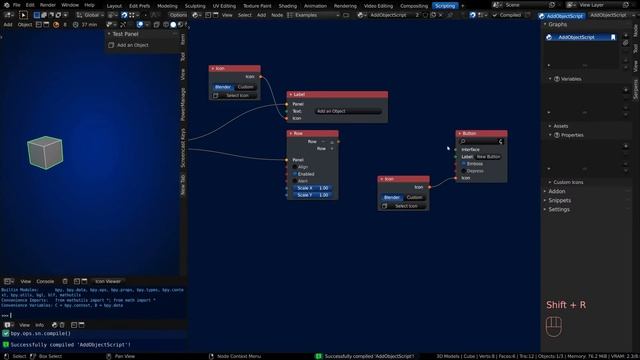
Task: Open the Scene browse icon
Action: point(497,5)
